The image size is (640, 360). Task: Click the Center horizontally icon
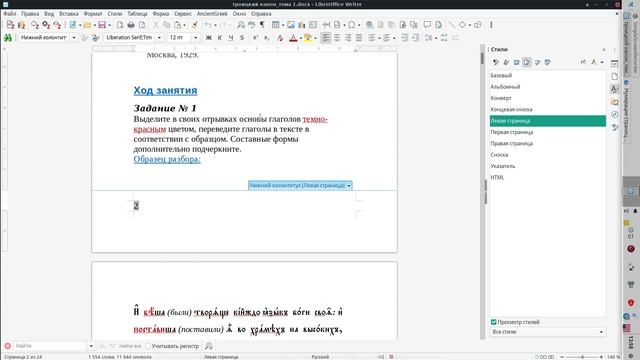click(x=337, y=38)
